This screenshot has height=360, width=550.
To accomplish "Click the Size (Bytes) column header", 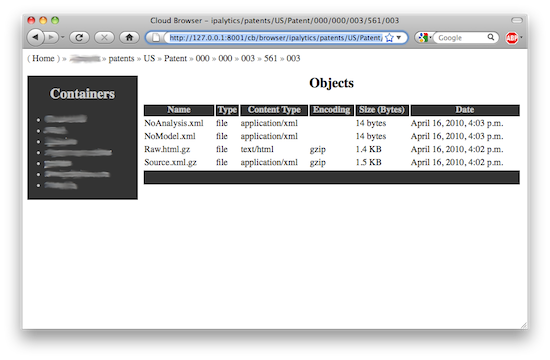I will [382, 110].
